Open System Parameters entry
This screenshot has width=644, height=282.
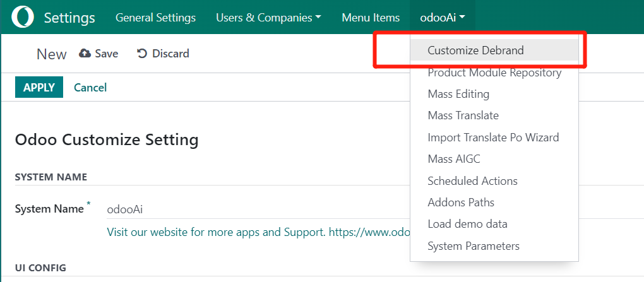[474, 246]
